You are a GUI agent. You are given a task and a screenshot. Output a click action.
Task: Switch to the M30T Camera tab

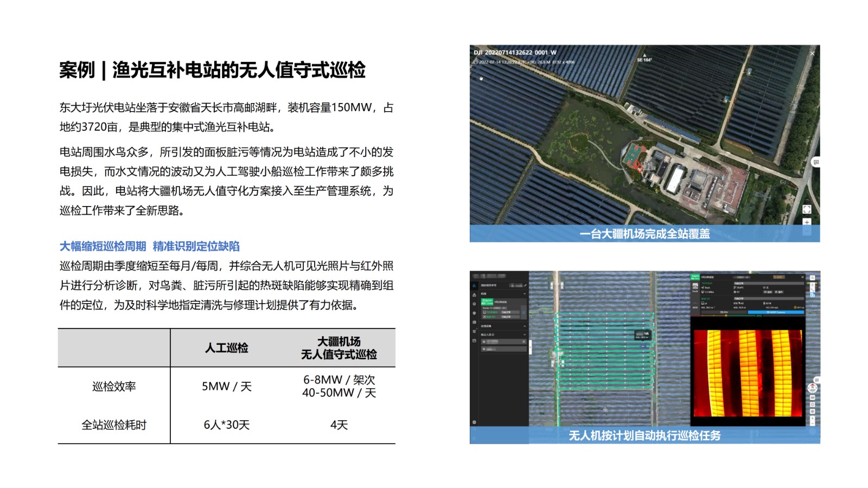pyautogui.click(x=776, y=312)
